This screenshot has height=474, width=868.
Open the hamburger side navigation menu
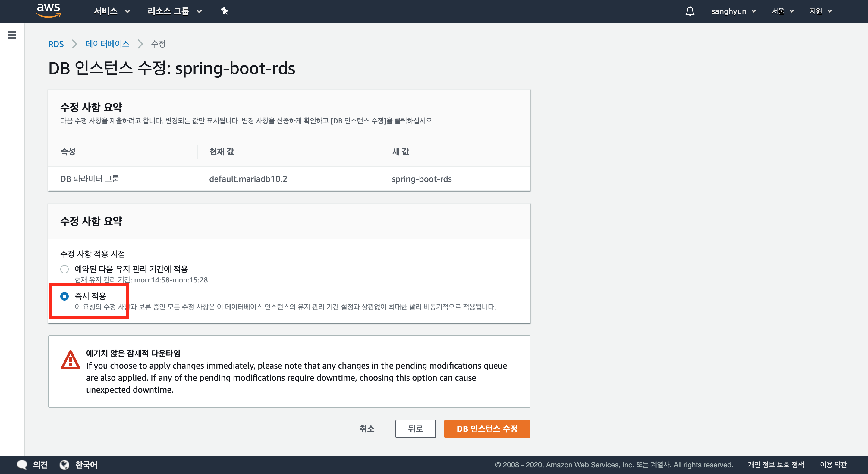[12, 35]
